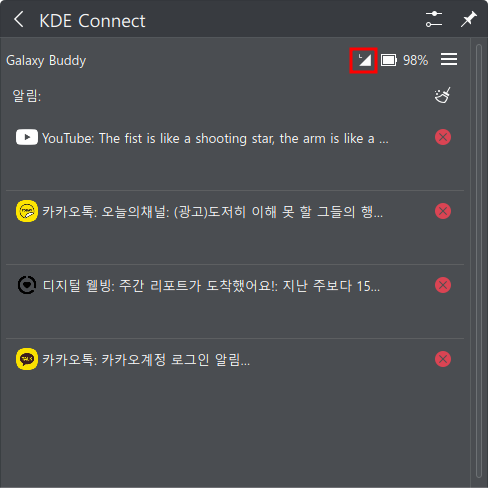Click the KakaoTalk icon beside 카카오계정
This screenshot has height=488, width=488.
27,359
